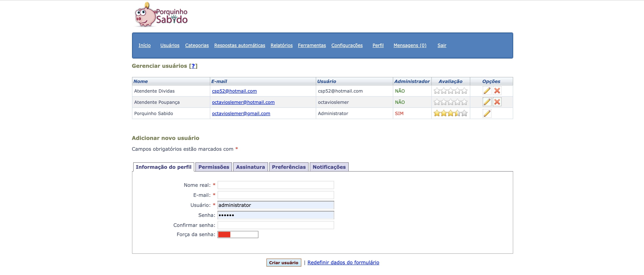This screenshot has height=275, width=644.
Task: Open the Assinatura tab
Action: tap(250, 167)
